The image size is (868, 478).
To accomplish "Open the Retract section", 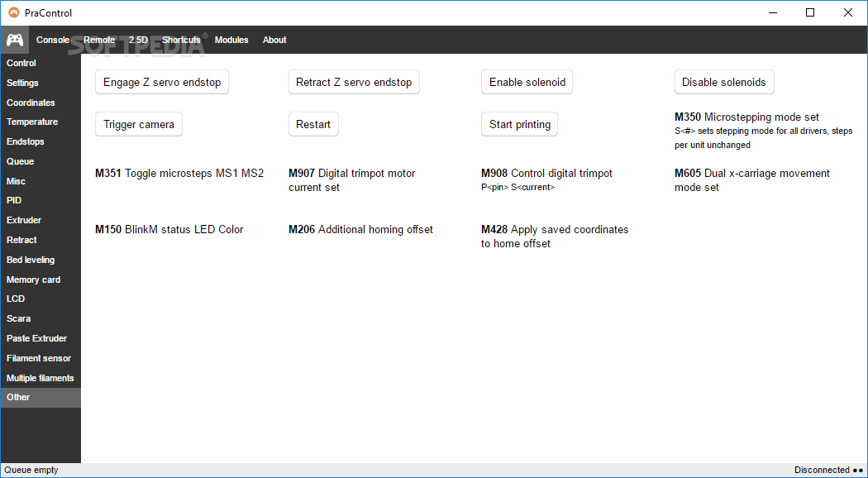I will (x=41, y=240).
